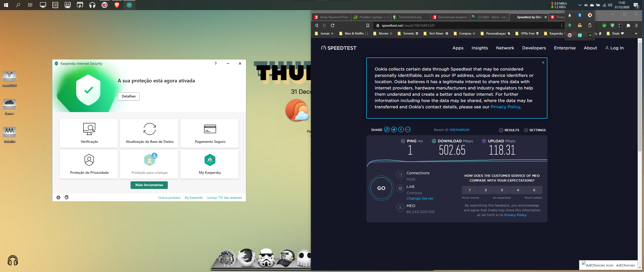Rate MEO customer service as 5
The width and height of the screenshot is (644, 272).
click(534, 190)
